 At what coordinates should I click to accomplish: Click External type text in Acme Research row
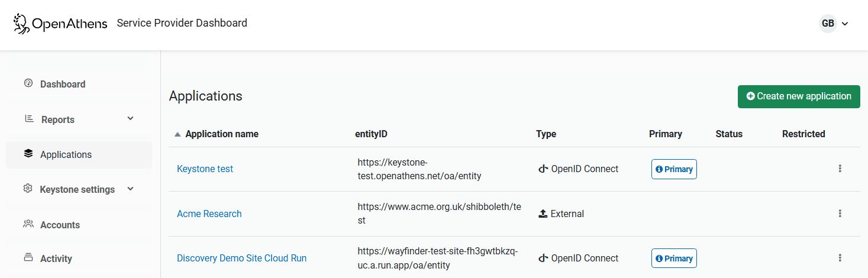click(567, 214)
